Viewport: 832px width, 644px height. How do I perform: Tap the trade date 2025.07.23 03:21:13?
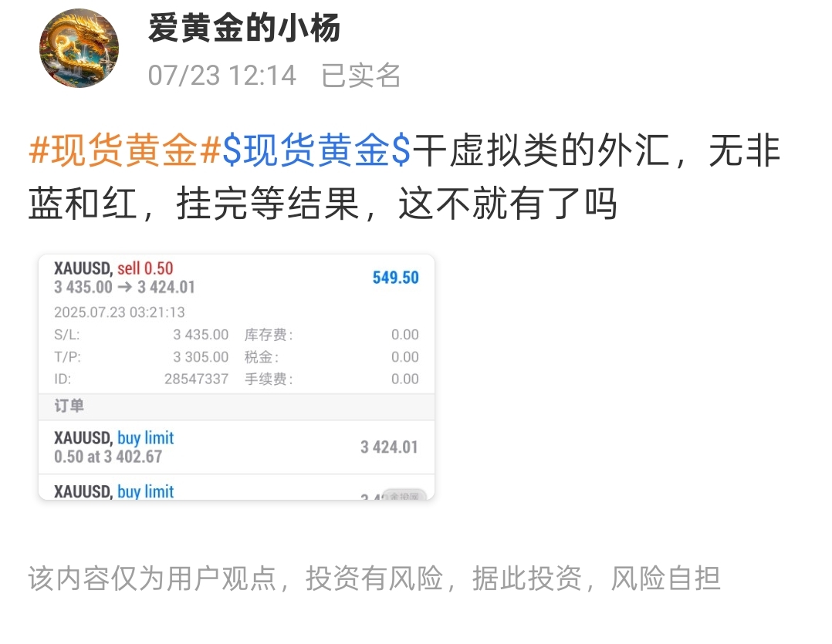(120, 312)
